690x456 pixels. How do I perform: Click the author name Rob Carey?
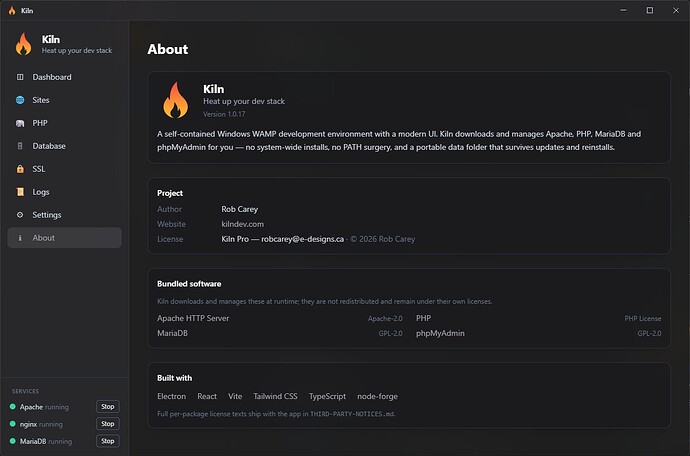pyautogui.click(x=239, y=209)
